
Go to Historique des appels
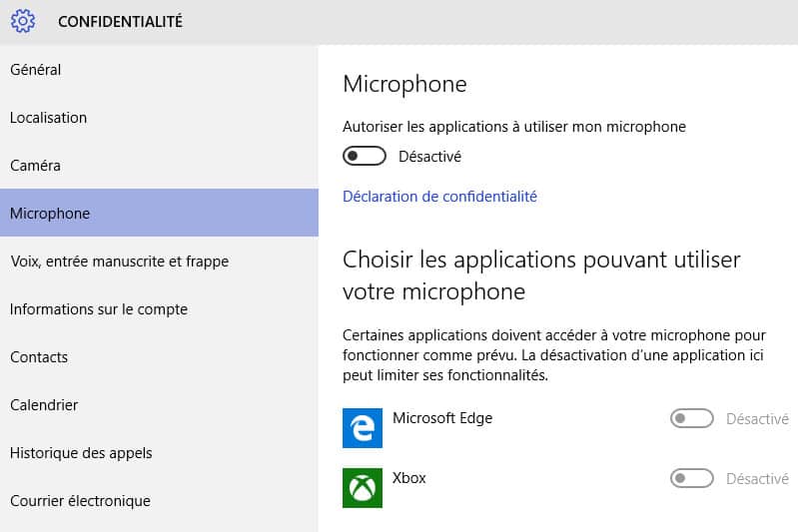[159, 453]
